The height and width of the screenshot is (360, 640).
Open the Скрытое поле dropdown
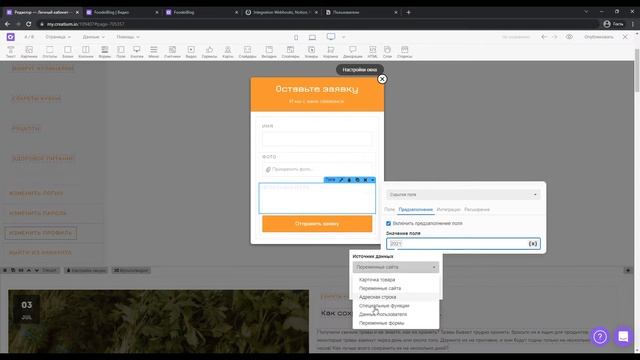coord(463,195)
